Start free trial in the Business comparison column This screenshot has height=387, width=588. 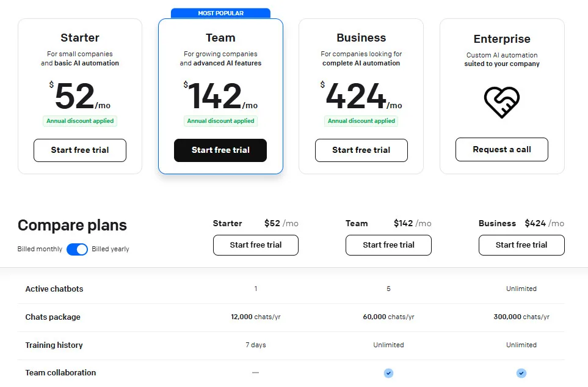tap(521, 245)
